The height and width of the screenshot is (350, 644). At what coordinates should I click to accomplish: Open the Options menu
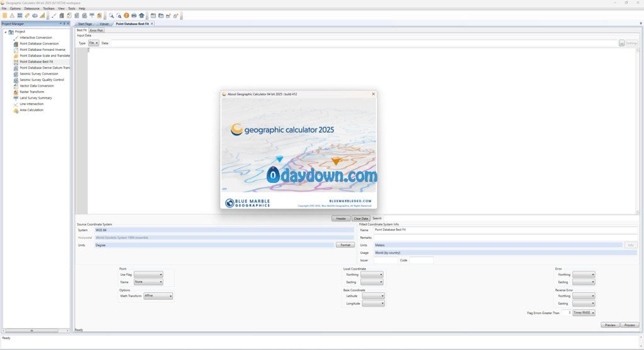pos(15,9)
